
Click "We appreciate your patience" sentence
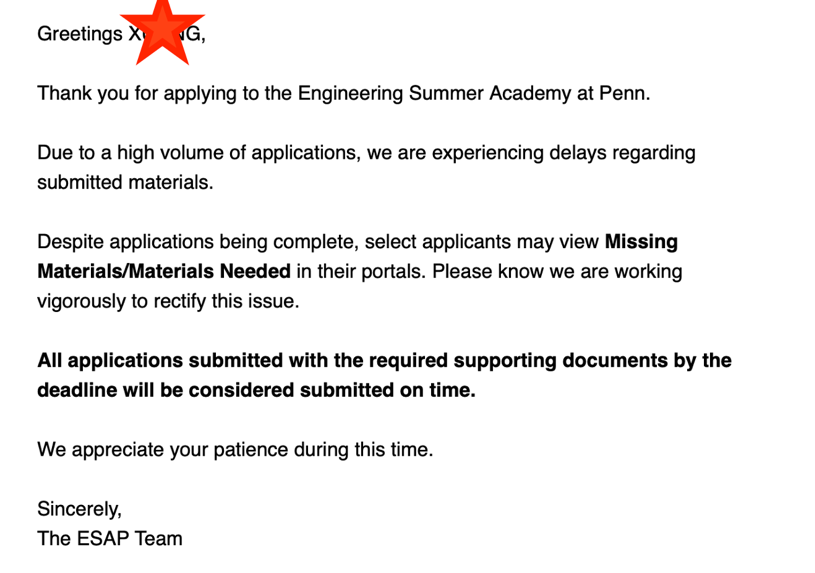[x=163, y=449]
